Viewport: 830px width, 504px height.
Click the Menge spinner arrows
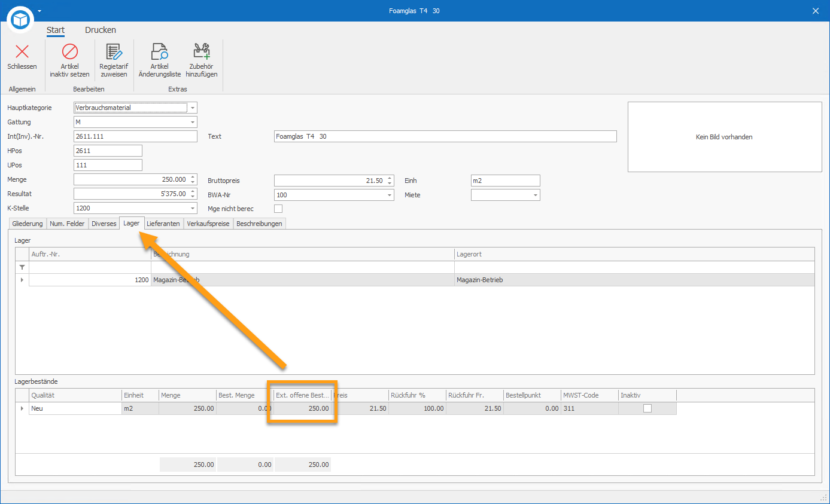click(x=193, y=179)
